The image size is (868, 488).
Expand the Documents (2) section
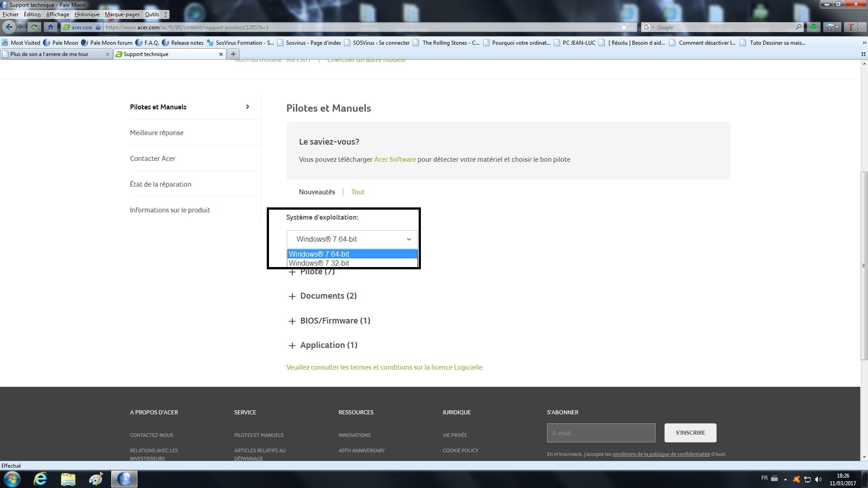point(323,296)
